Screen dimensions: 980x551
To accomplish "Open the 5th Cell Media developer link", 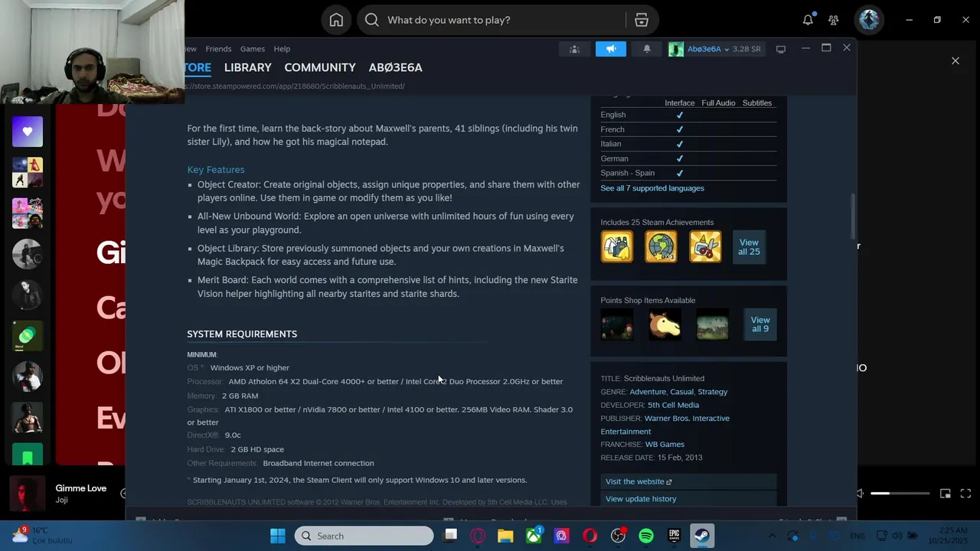I will (x=673, y=405).
